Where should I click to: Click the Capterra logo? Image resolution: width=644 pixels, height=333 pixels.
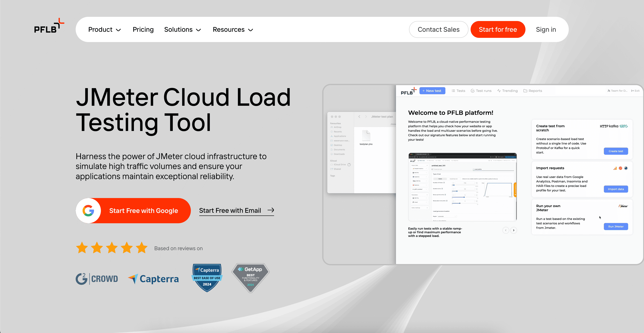[x=153, y=279]
